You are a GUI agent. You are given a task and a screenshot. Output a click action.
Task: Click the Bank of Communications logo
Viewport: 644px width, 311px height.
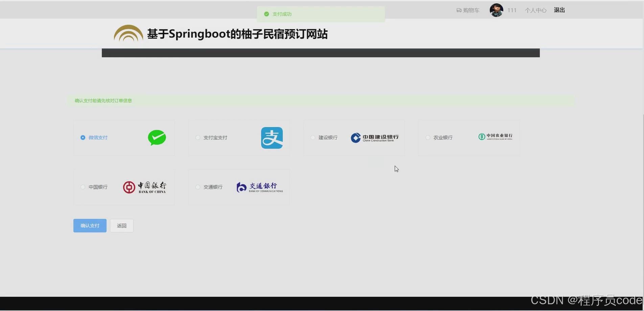(x=260, y=187)
